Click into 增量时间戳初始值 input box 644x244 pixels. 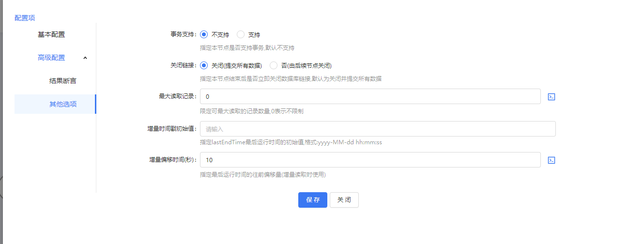tap(377, 129)
